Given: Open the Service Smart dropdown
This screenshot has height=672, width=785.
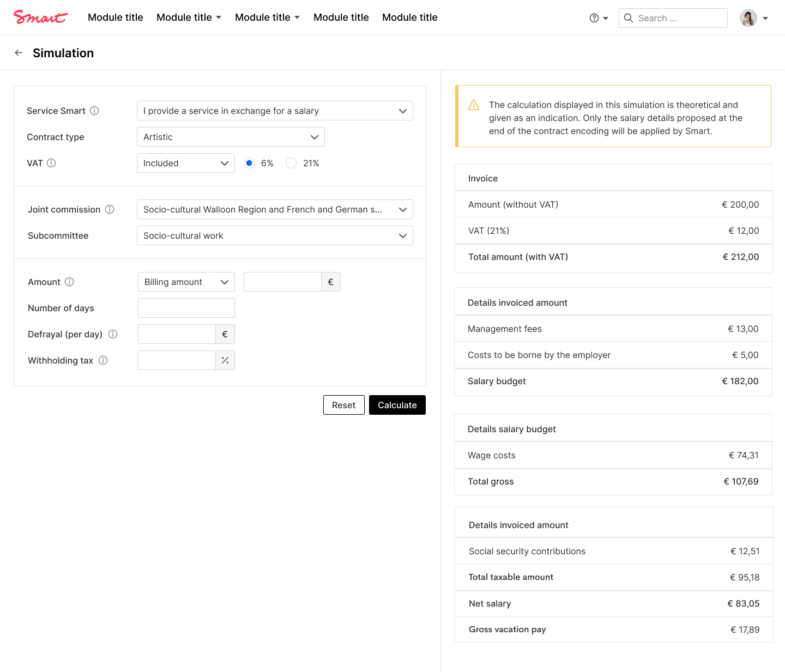Looking at the screenshot, I should [x=275, y=111].
